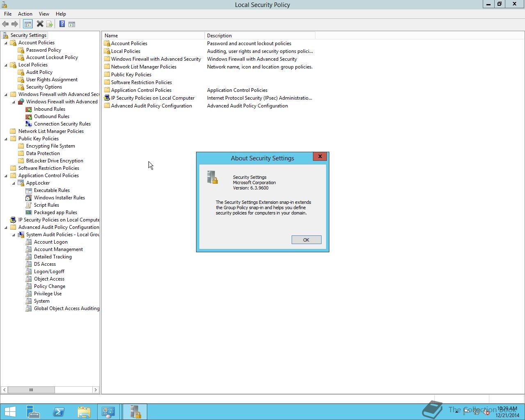Open the Action menu
The height and width of the screenshot is (420, 525).
click(x=25, y=14)
